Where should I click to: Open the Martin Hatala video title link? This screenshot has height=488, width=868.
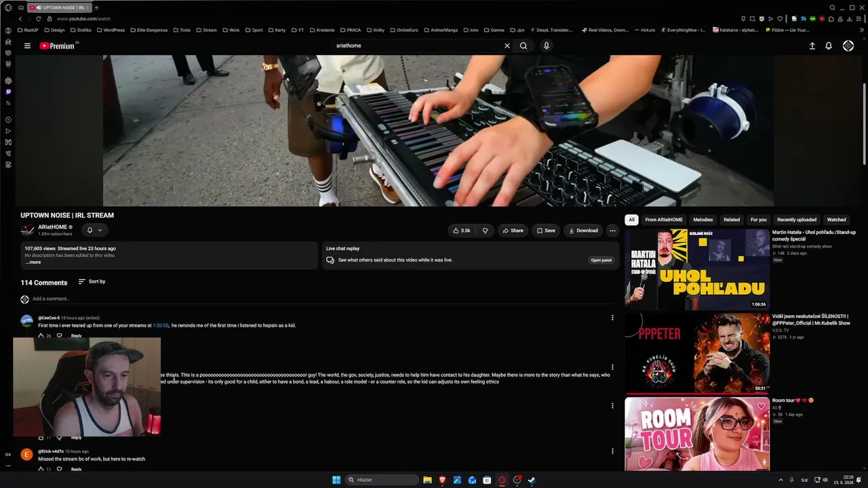814,236
